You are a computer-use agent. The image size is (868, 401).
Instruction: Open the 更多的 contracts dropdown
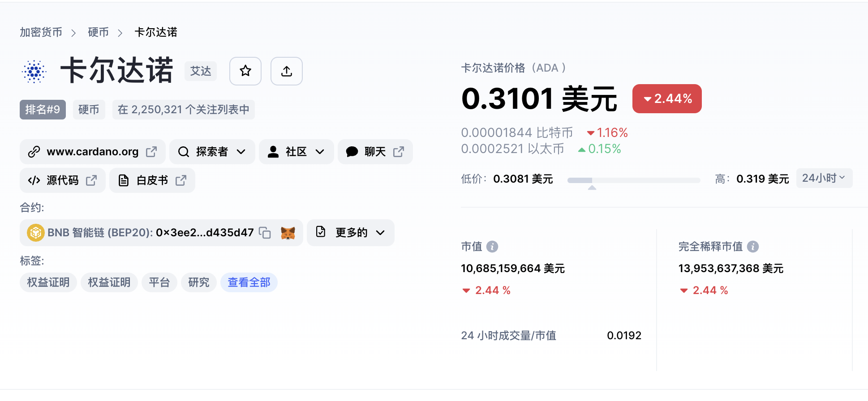click(x=351, y=233)
